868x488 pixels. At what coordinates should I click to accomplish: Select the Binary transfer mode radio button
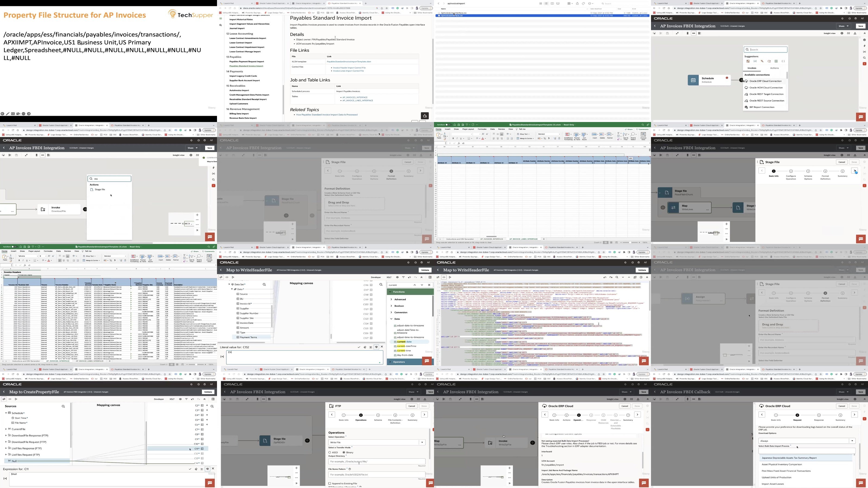344,452
